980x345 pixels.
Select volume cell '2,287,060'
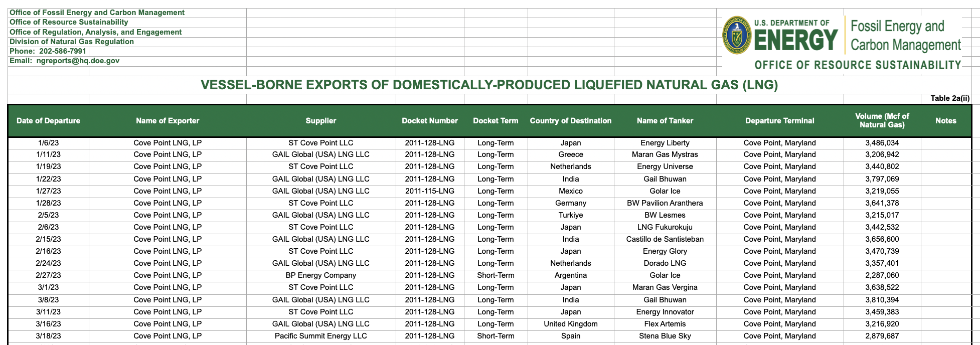point(882,275)
